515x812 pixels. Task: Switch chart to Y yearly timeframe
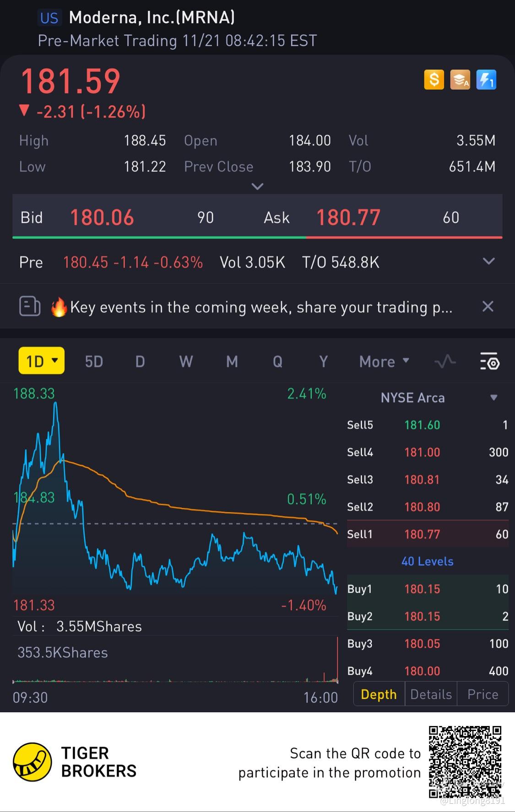pos(324,362)
